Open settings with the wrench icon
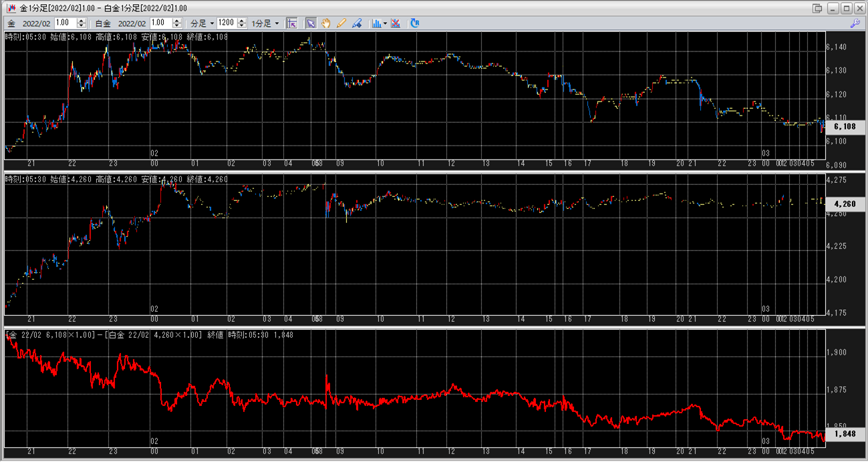This screenshot has width=868, height=462. (855, 23)
